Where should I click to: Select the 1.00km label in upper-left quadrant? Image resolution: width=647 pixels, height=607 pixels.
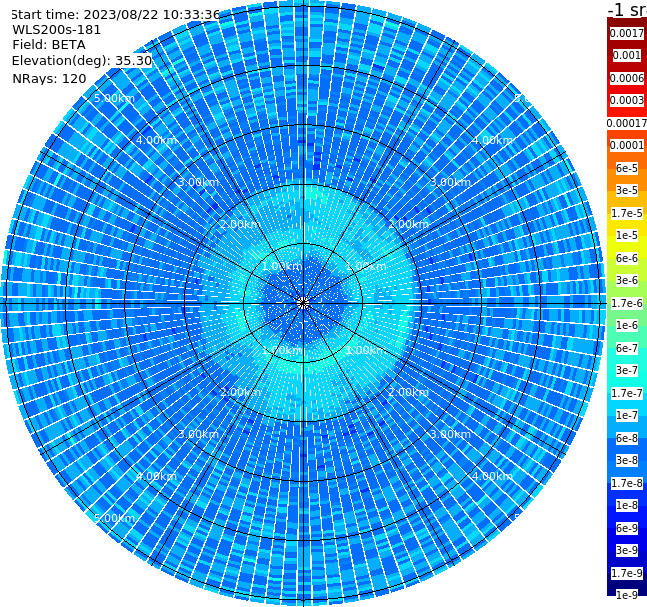point(282,266)
